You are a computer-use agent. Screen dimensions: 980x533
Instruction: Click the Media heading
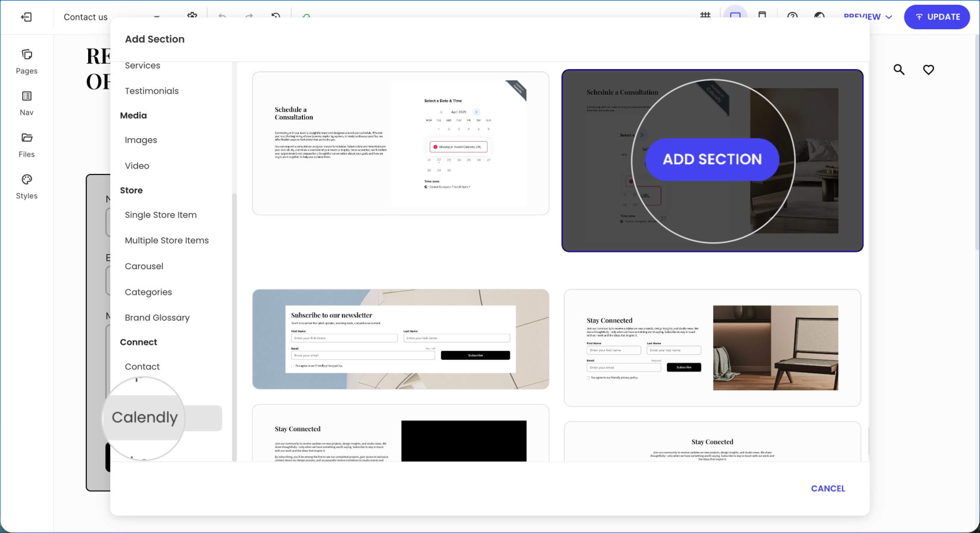(x=133, y=116)
